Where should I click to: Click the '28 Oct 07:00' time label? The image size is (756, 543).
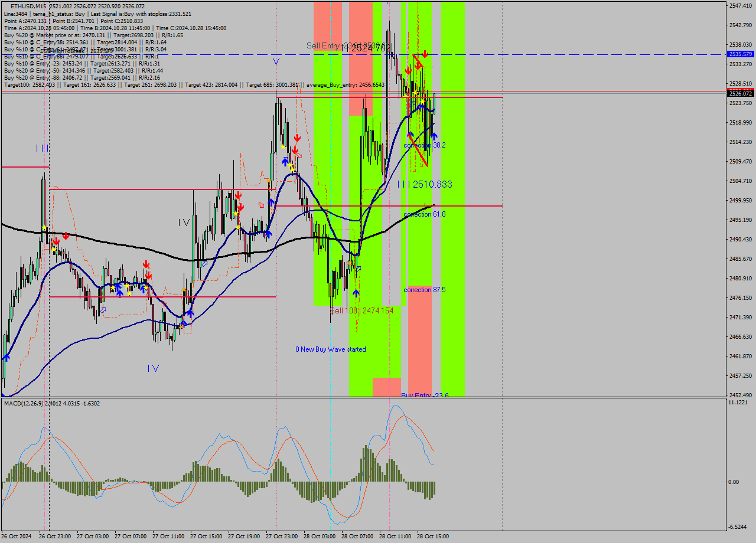coord(357,537)
